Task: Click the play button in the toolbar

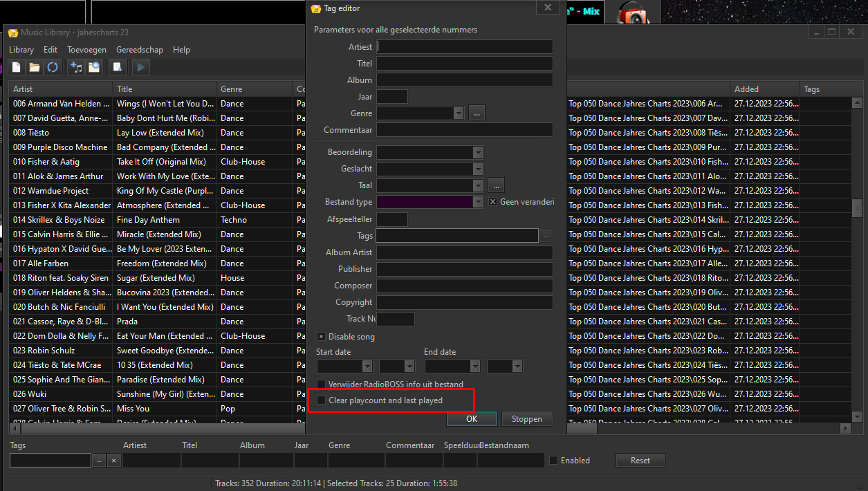Action: [x=140, y=67]
